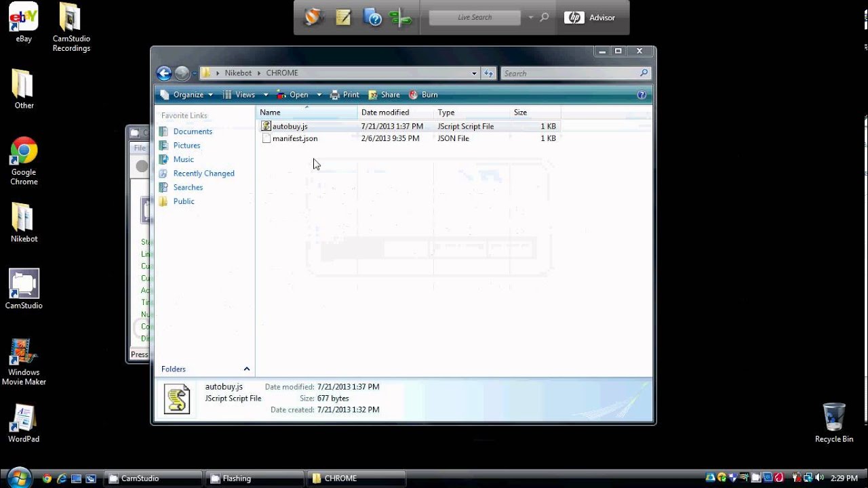Expand address bar history dropdown

(x=474, y=73)
